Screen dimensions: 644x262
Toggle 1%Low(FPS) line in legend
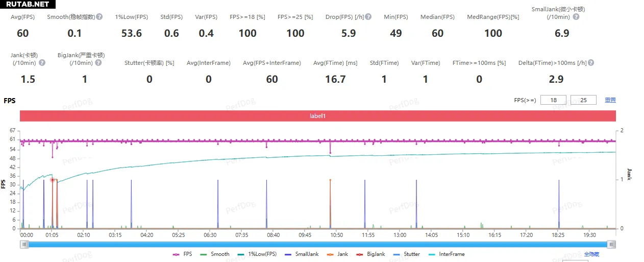[258, 254]
